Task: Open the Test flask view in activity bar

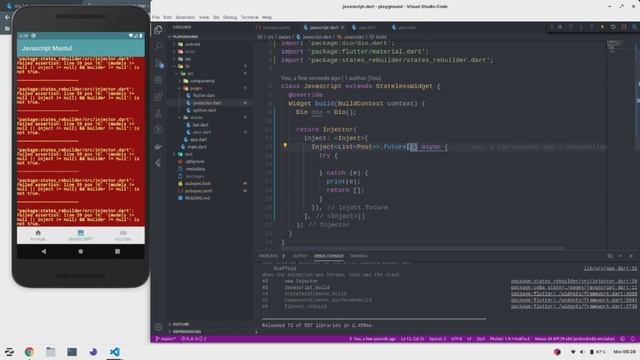Action: click(158, 113)
